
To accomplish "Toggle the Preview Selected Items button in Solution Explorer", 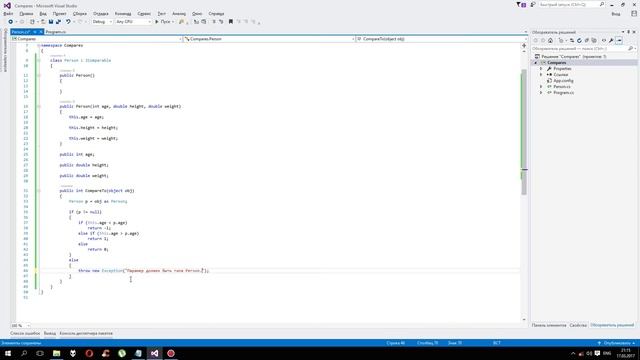I will (x=619, y=40).
